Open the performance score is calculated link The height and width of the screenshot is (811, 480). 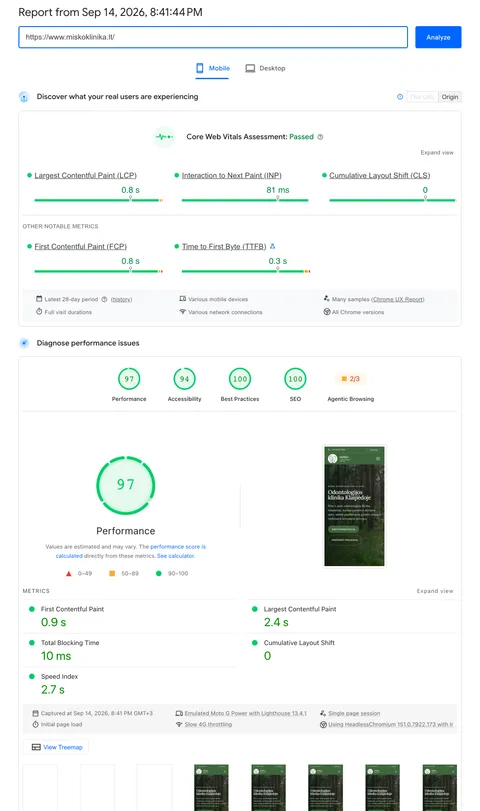pos(131,551)
